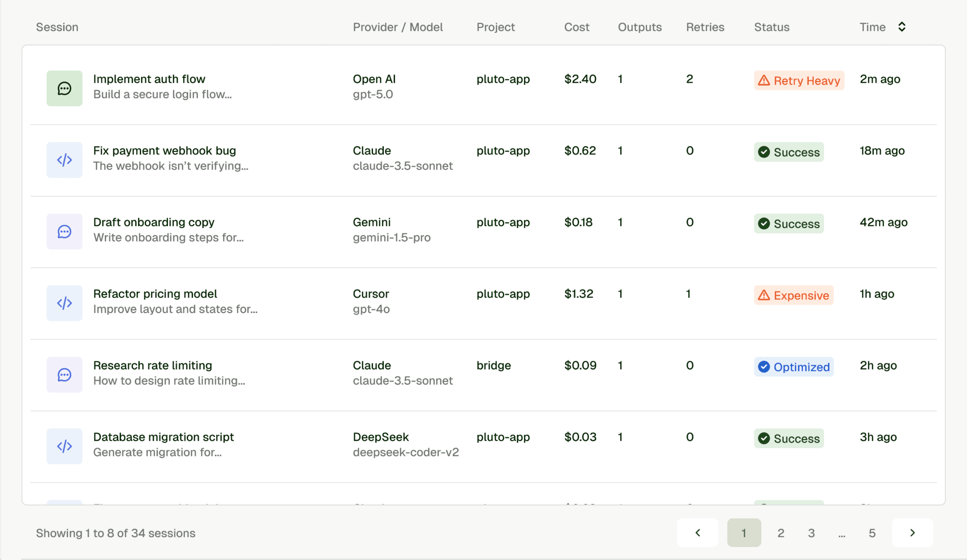This screenshot has width=967, height=560.
Task: Jump to page 3
Action: pos(811,533)
